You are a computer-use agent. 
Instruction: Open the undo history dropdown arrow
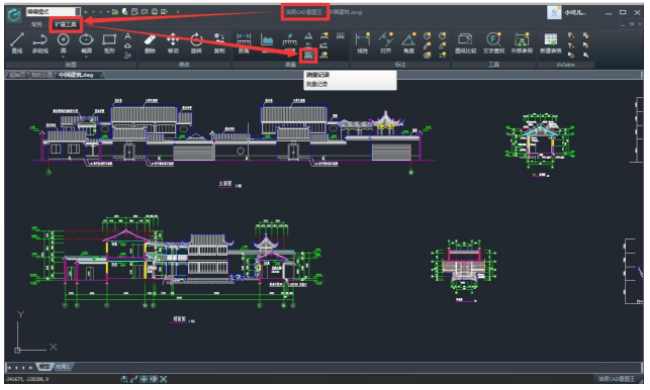[93, 12]
